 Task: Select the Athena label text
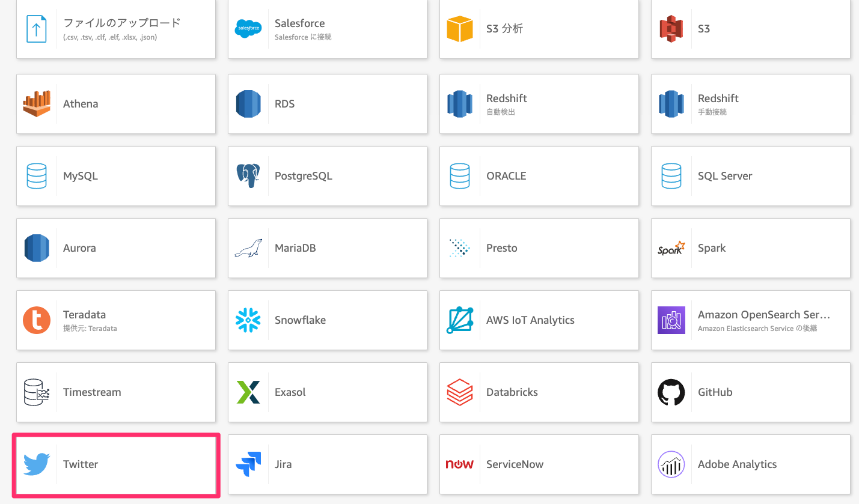[81, 104]
